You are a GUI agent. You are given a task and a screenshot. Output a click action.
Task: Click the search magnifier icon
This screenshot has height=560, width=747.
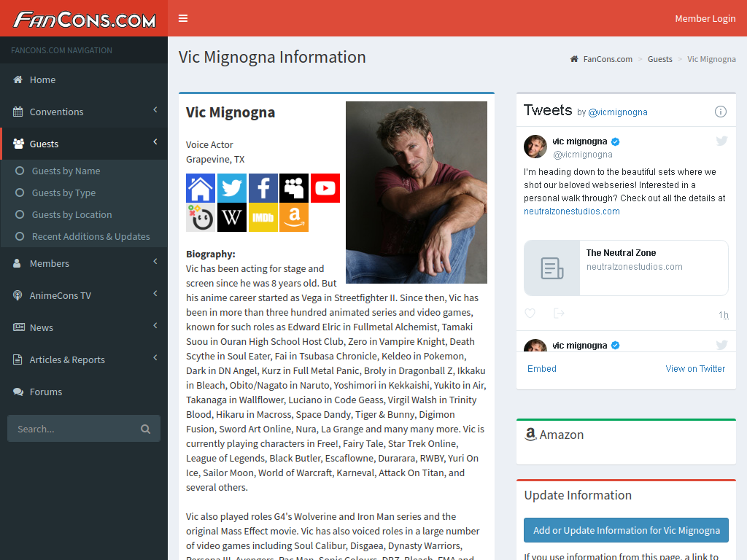tap(145, 429)
